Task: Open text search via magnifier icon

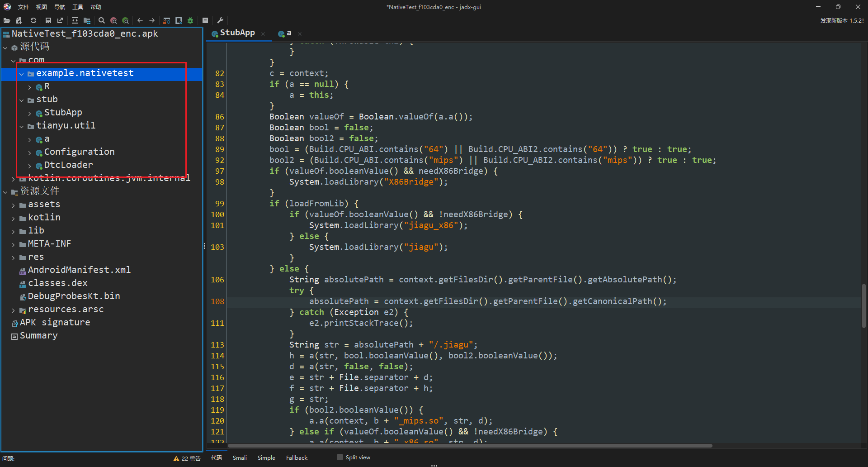Action: 102,20
